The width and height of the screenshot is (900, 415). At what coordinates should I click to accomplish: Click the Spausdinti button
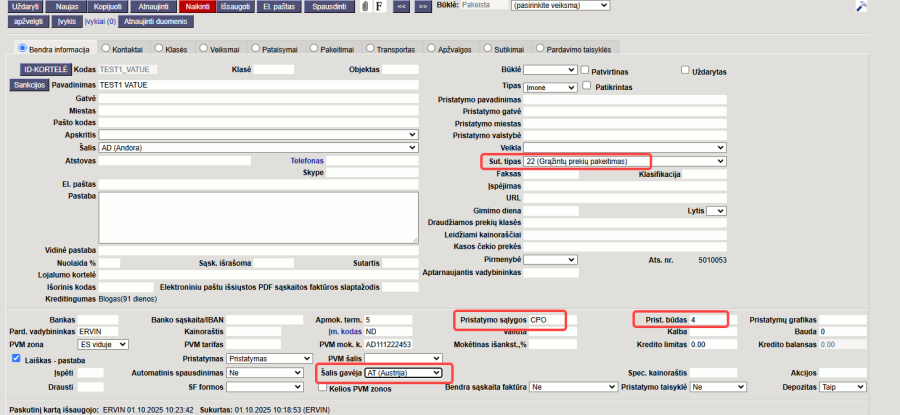point(330,7)
